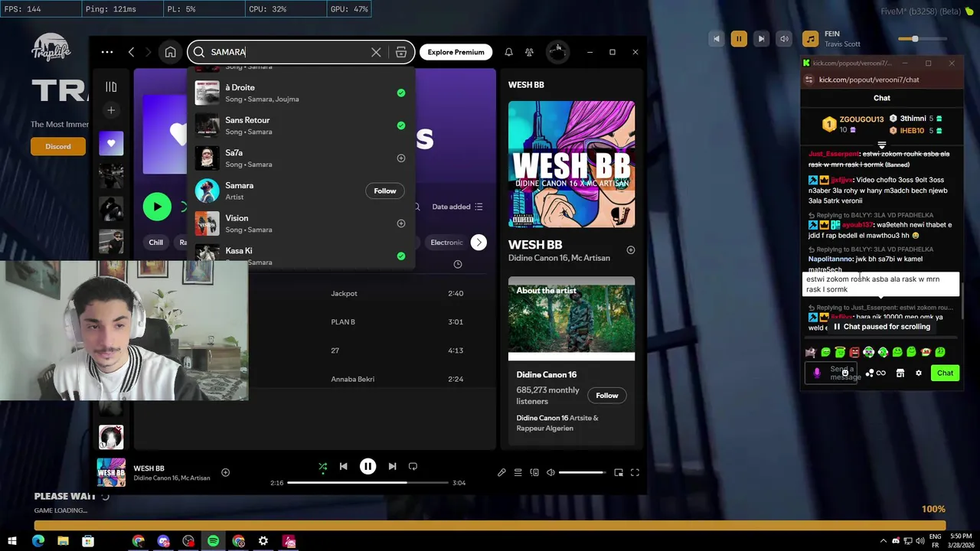Toggle shuffle in player
This screenshot has height=551, width=980.
click(322, 467)
